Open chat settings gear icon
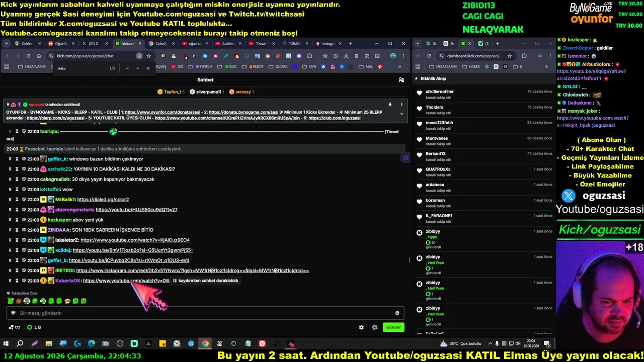 [361, 327]
